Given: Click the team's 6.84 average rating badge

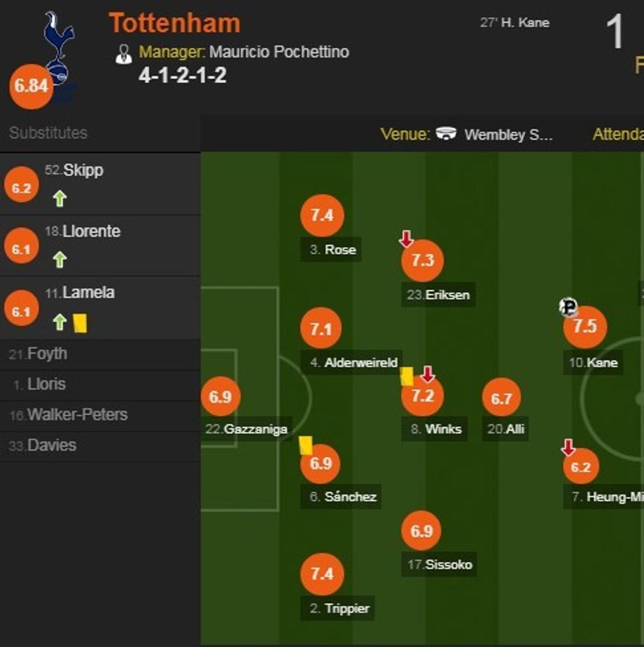Looking at the screenshot, I should coord(32,86).
